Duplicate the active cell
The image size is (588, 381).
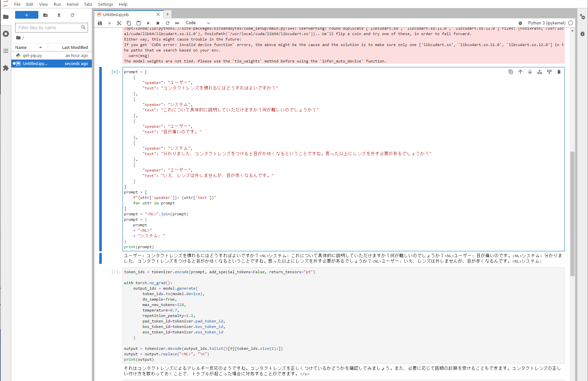click(x=511, y=72)
